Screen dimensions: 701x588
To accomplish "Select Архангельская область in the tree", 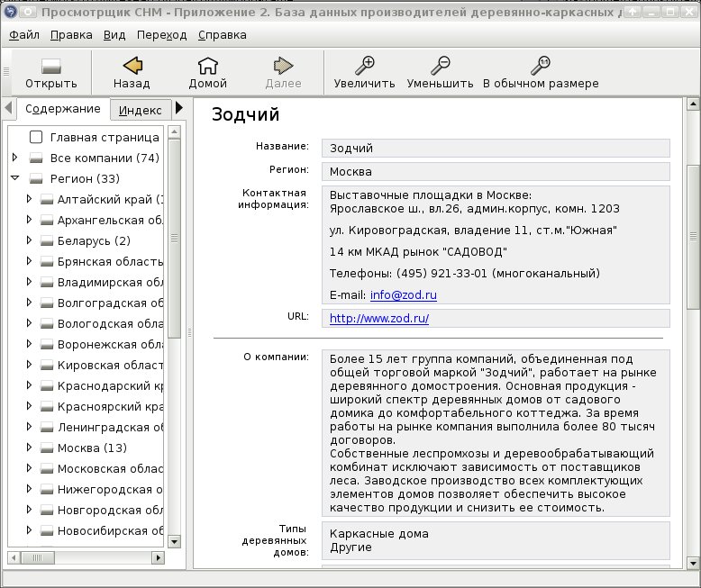I will click(x=110, y=221).
